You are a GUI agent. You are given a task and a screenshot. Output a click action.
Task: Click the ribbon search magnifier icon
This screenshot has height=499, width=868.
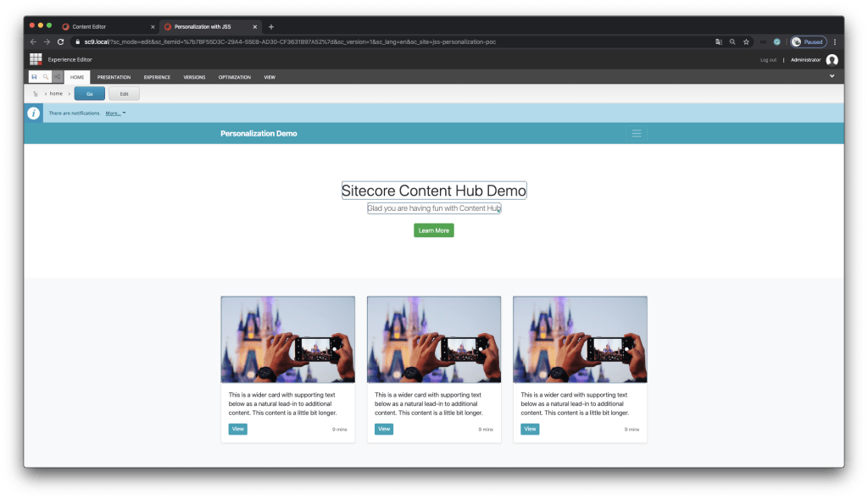pos(46,77)
